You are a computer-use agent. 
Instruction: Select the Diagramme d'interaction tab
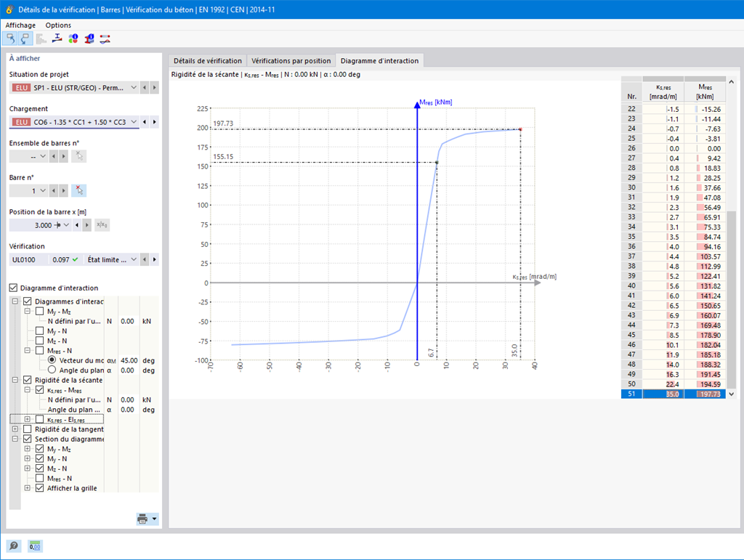coord(379,61)
